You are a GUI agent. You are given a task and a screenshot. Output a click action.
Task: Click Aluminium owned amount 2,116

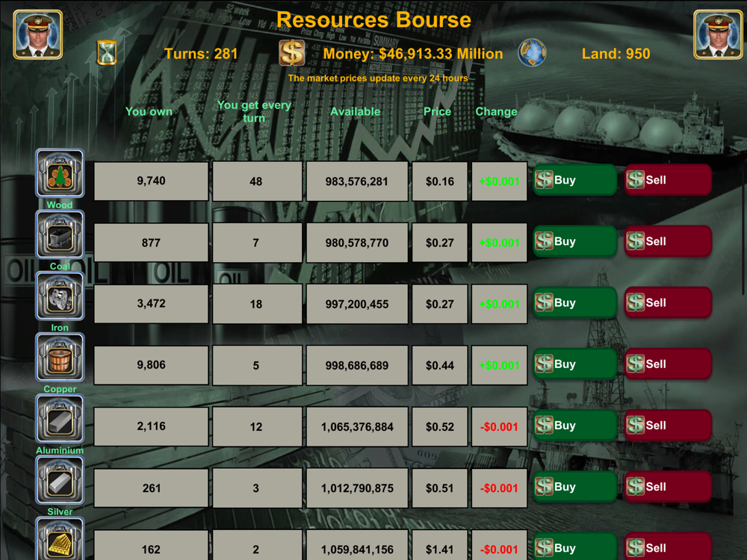pos(151,426)
